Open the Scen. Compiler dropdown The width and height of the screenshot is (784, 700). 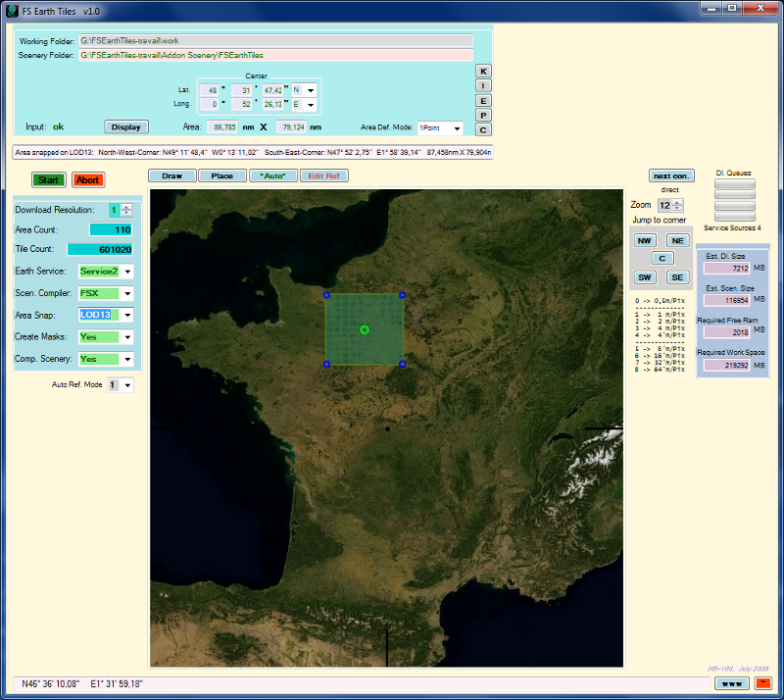pos(127,293)
